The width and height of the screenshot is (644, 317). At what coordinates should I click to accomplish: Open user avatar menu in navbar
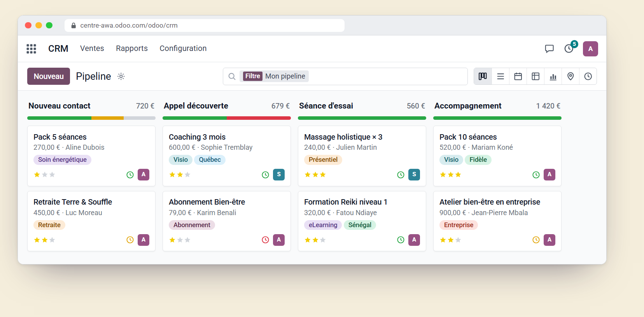[590, 49]
